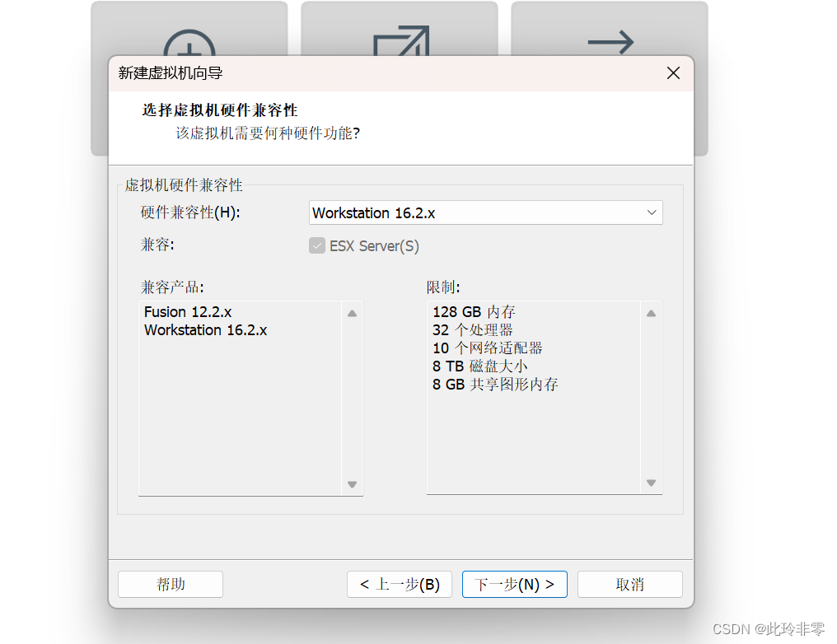The image size is (837, 644).
Task: Click down arrow of limitations list scrollbar
Action: 652,483
